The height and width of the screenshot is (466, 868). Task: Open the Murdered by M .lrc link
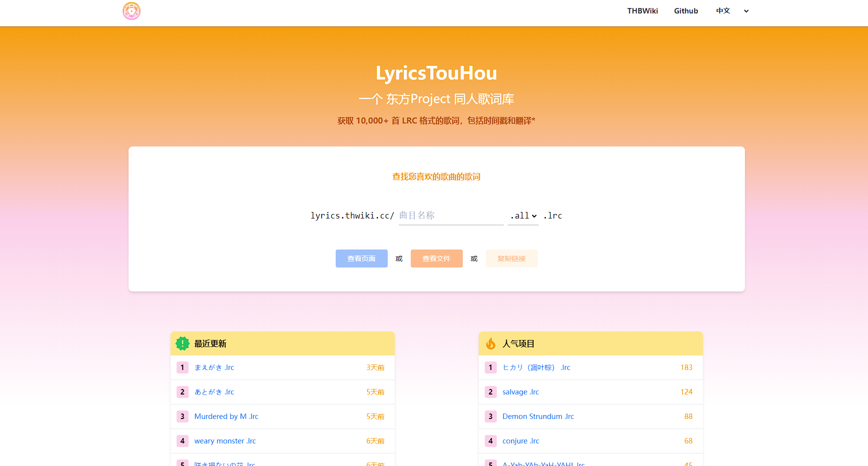click(x=227, y=416)
